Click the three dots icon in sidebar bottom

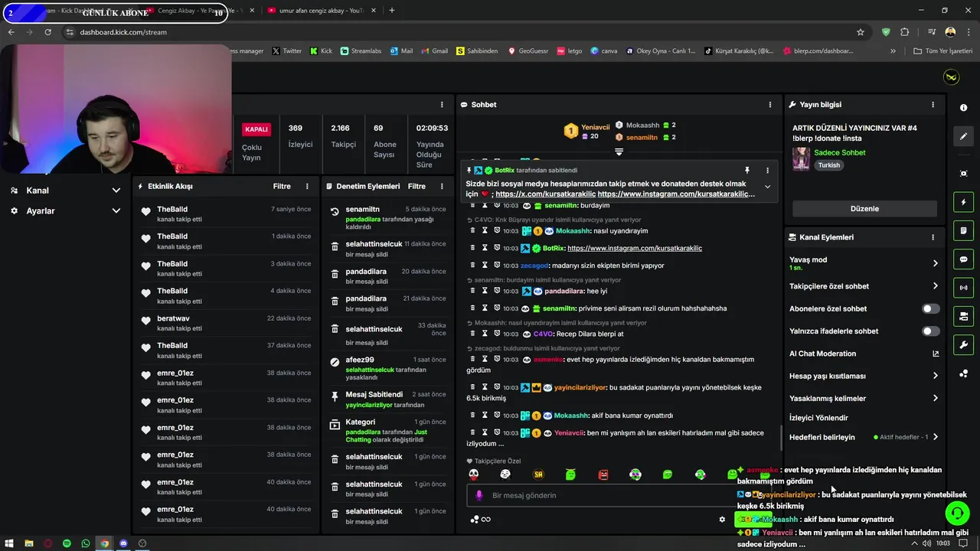(963, 373)
